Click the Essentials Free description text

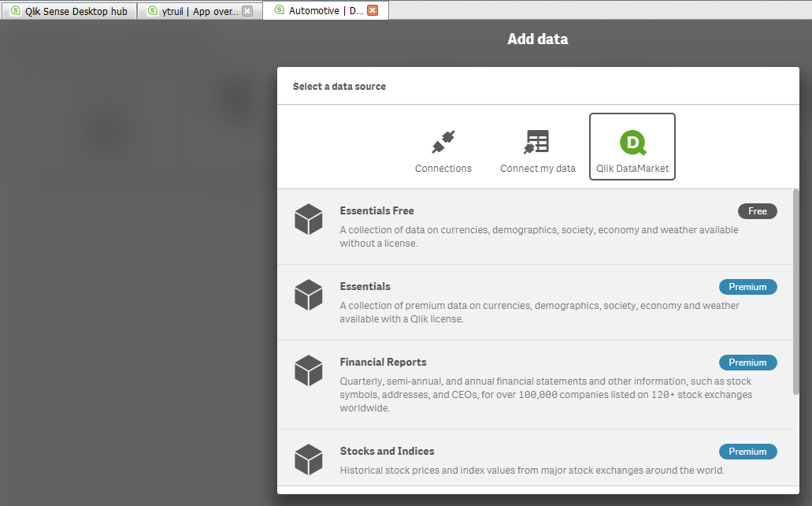click(539, 236)
